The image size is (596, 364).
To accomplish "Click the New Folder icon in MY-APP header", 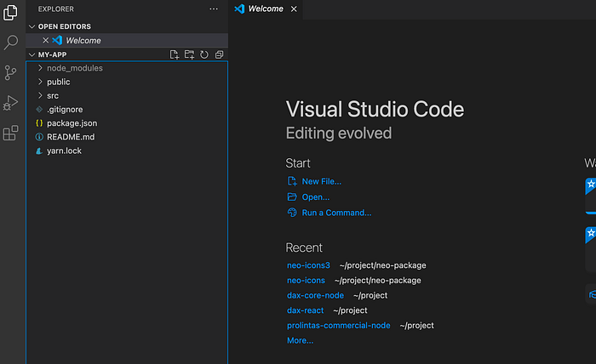I will pos(189,54).
